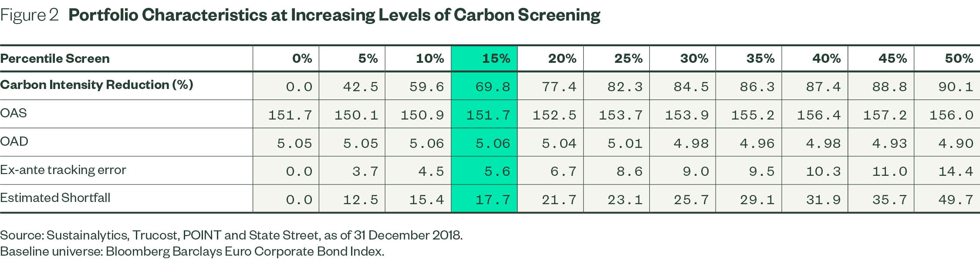Screen dimensions: 980x260
Task: Click the highlighted 17.7 shortfall cell
Action: point(493,199)
